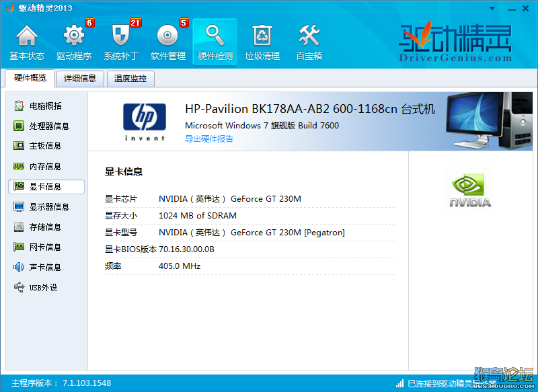Image resolution: width=538 pixels, height=392 pixels.
Task: Minimize the 驱动精灵 window
Action: click(x=512, y=9)
